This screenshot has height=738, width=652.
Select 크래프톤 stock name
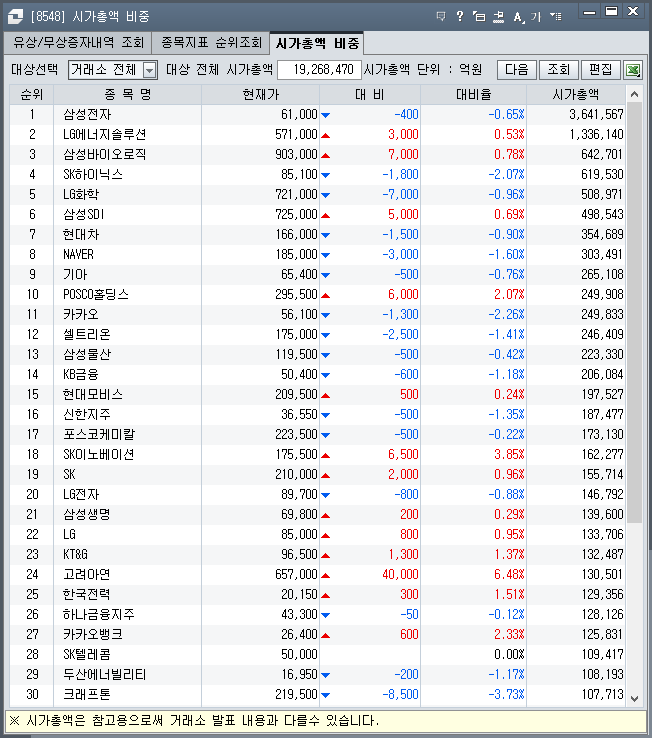pos(87,695)
